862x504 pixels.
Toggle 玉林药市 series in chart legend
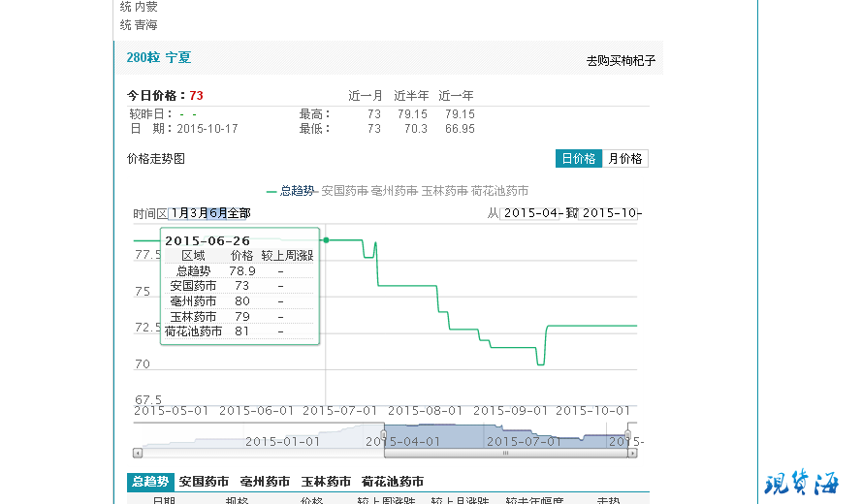click(x=445, y=191)
